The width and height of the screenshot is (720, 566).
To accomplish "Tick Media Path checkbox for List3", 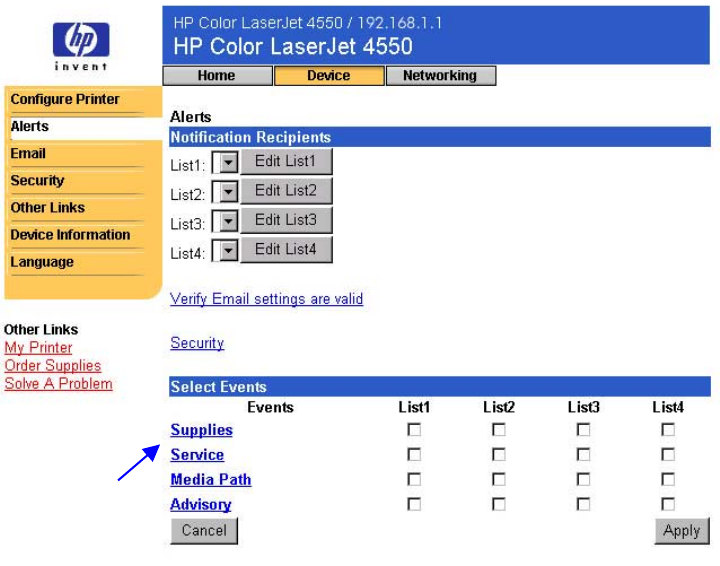I will pyautogui.click(x=584, y=479).
